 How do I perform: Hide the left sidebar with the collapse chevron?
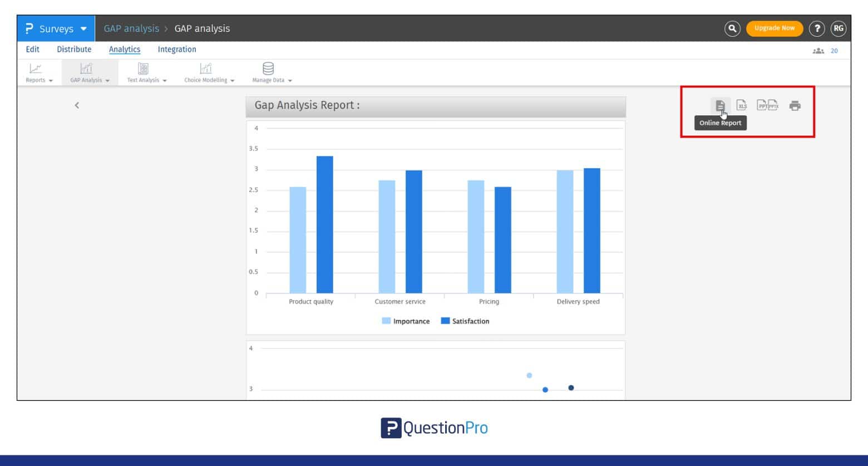[76, 105]
